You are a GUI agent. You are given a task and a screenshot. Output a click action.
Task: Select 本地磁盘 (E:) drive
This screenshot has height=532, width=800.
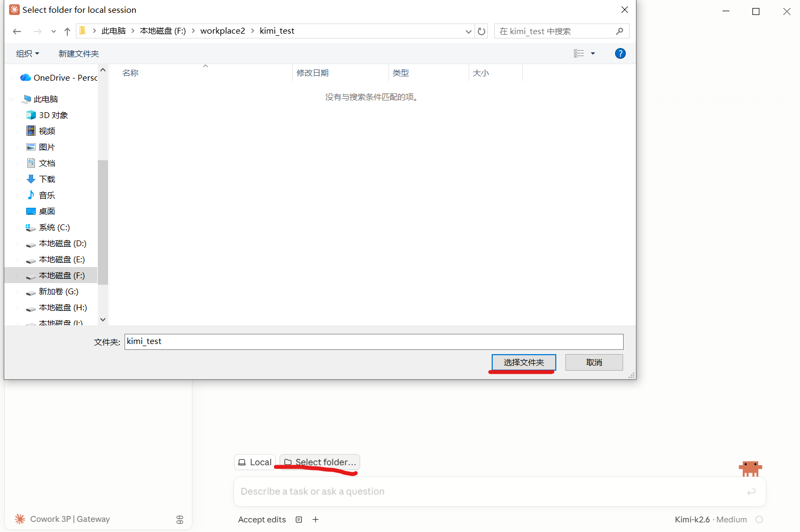point(56,260)
